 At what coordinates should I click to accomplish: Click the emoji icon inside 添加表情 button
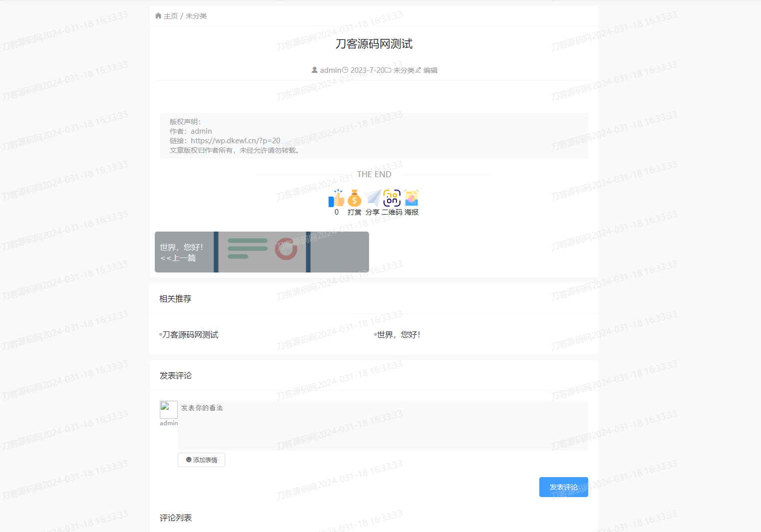pos(188,460)
